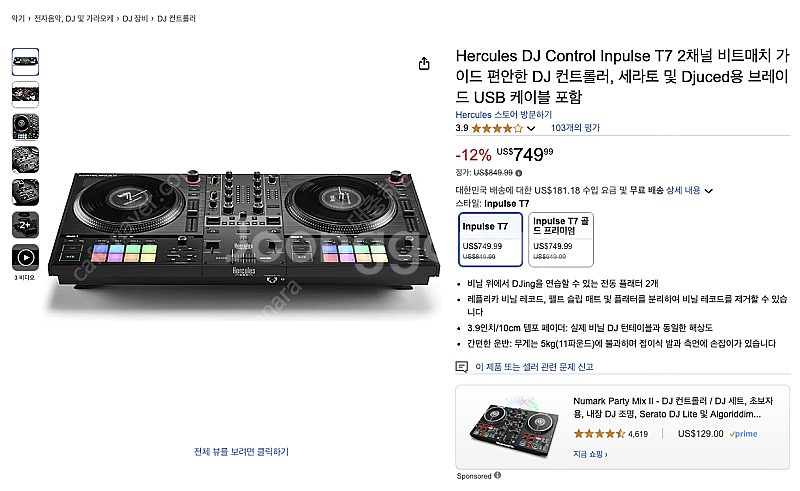This screenshot has width=800, height=491.
Task: Click the star rating icons
Action: coord(496,128)
